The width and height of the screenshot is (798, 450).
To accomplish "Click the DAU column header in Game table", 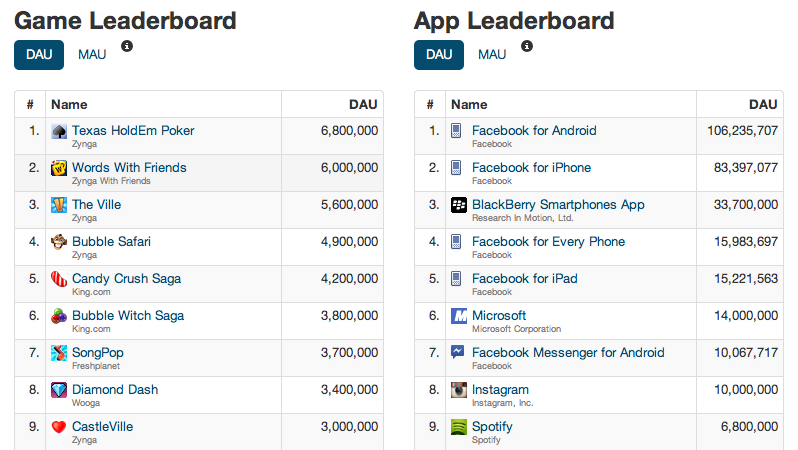I will click(x=362, y=104).
